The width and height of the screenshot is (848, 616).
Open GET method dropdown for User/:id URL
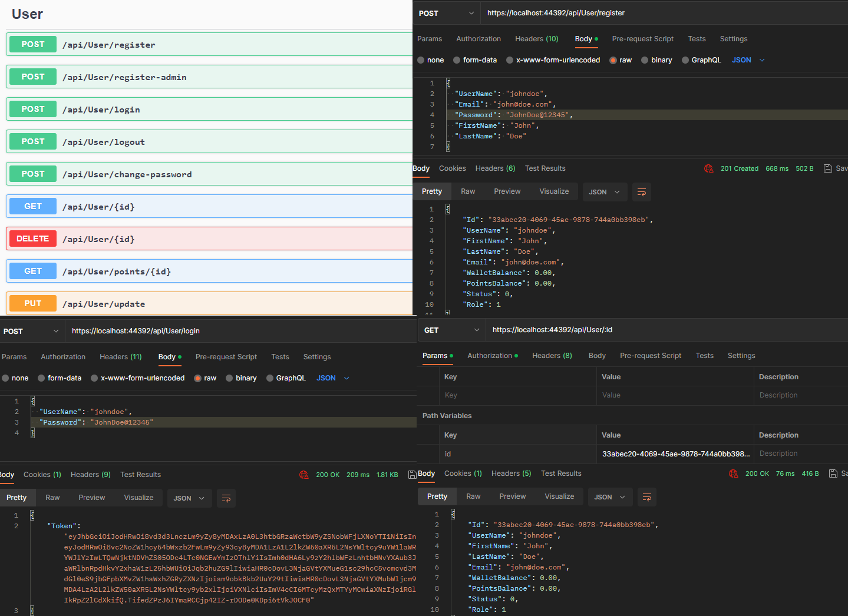[452, 330]
